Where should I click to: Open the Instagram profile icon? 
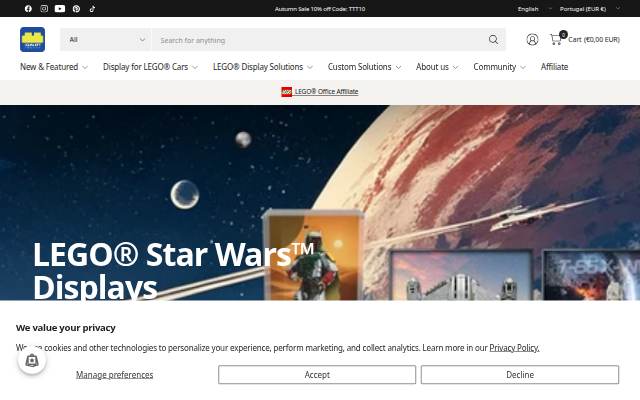44,9
